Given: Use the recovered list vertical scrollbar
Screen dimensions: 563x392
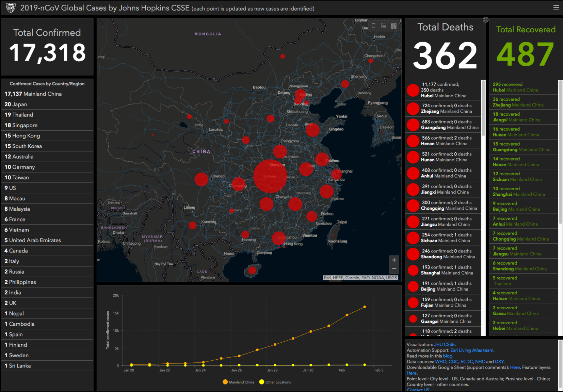Looking at the screenshot, I should click(560, 152).
